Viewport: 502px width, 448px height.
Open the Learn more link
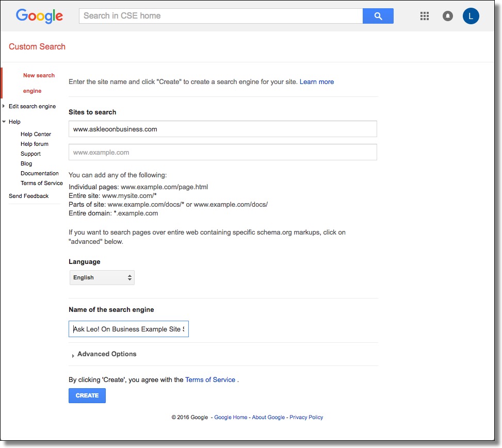coord(316,81)
